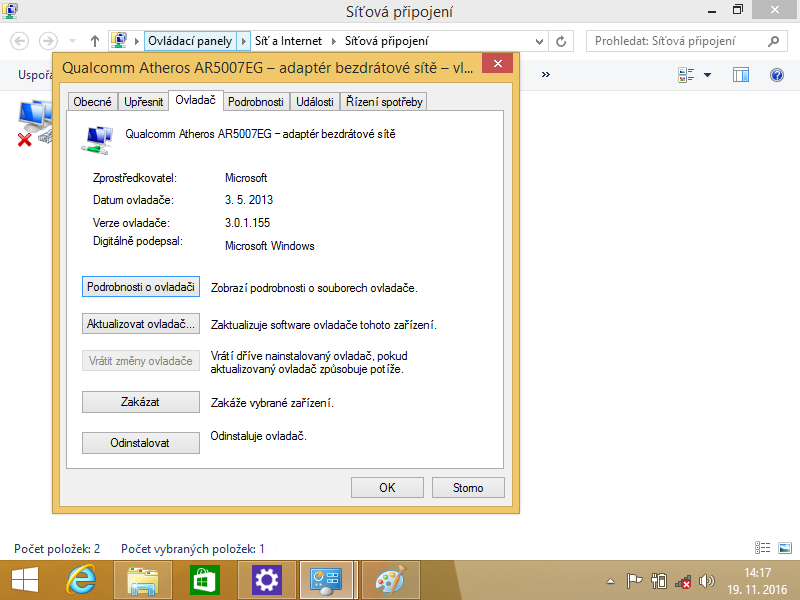Image resolution: width=800 pixels, height=600 pixels.
Task: Click the help question mark icon
Action: point(776,75)
